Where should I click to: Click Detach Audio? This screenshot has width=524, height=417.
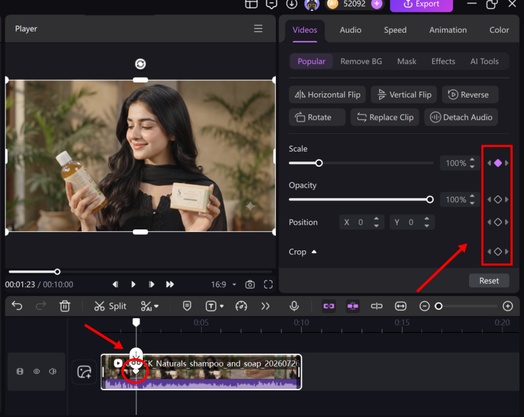[461, 118]
